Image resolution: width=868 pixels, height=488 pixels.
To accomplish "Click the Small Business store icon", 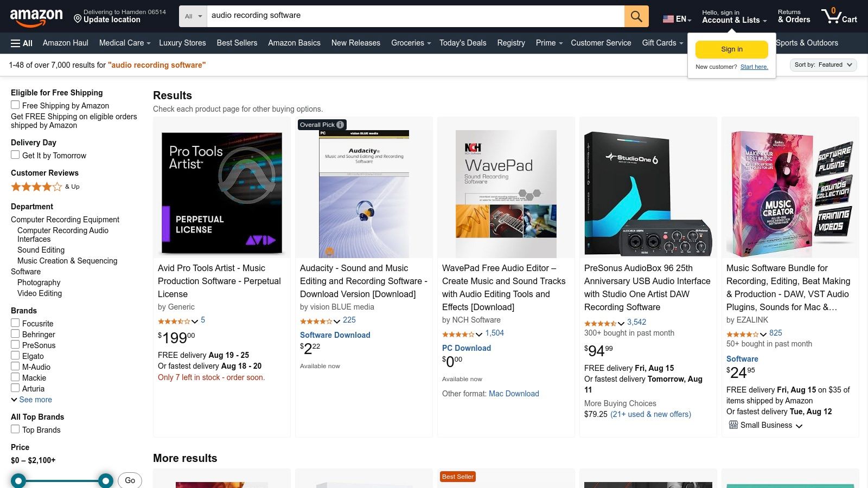I will click(x=733, y=425).
